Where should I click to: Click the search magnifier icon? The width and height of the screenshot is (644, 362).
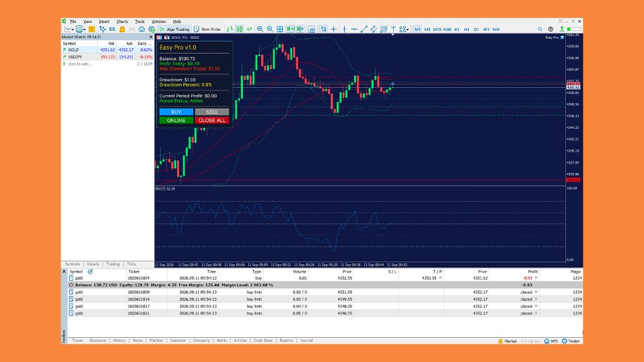click(x=540, y=29)
